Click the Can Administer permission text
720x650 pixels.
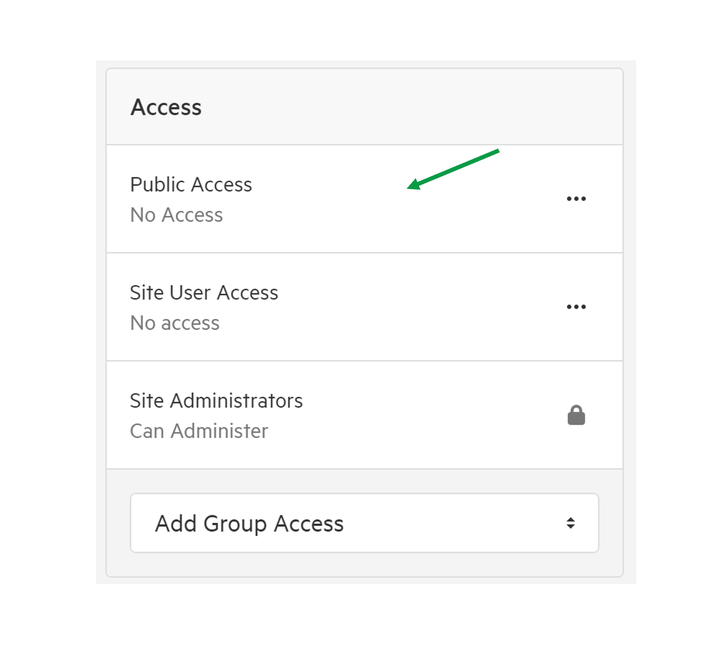pos(199,431)
